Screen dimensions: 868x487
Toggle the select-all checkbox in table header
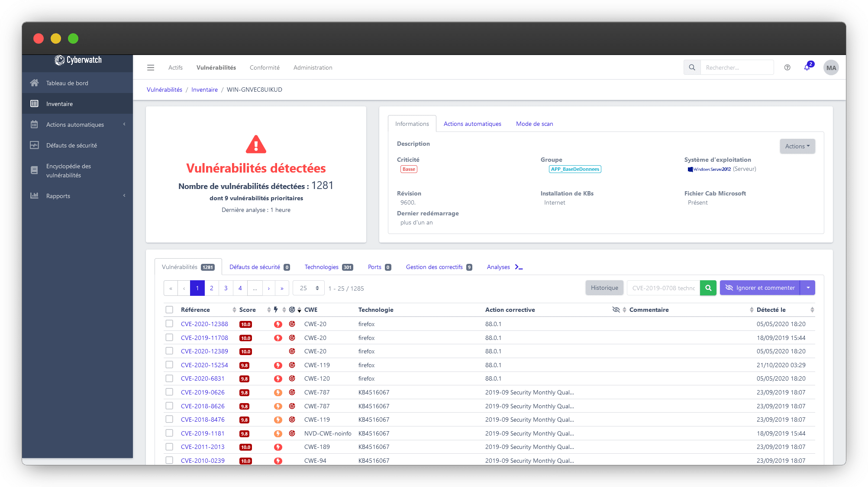(169, 309)
